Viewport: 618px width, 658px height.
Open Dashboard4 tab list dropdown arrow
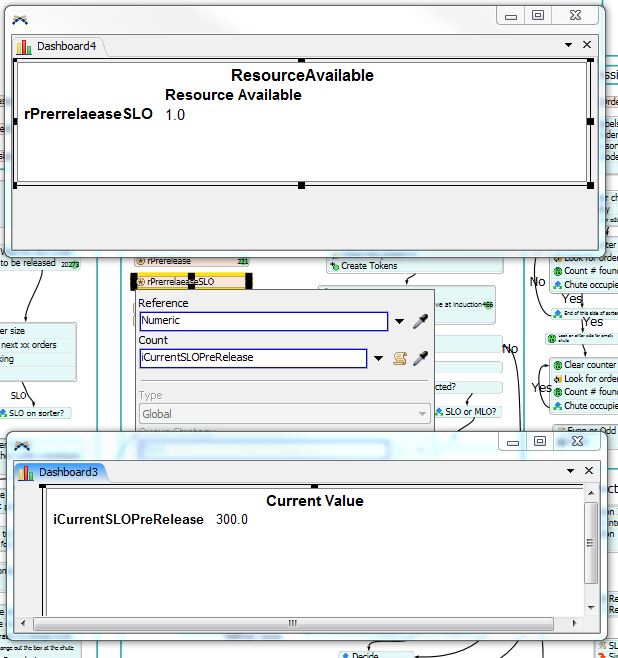568,45
